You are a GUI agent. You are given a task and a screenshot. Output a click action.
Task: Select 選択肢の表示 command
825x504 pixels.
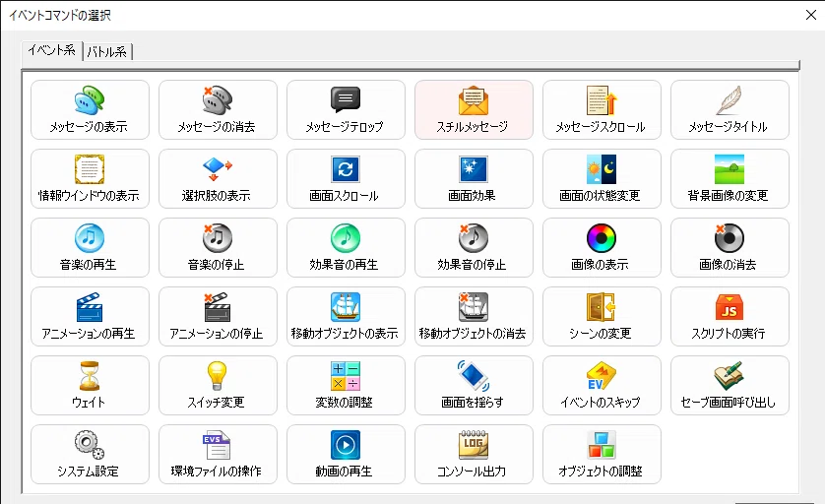point(218,179)
